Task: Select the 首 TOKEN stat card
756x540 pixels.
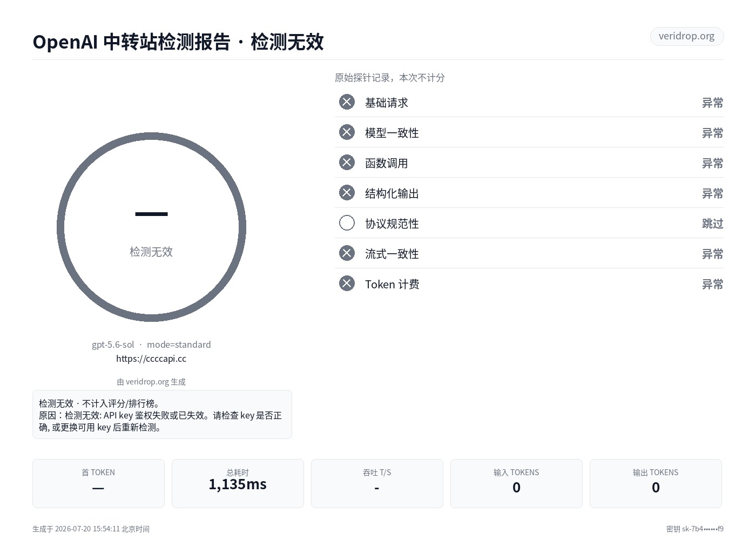Action: click(x=98, y=483)
